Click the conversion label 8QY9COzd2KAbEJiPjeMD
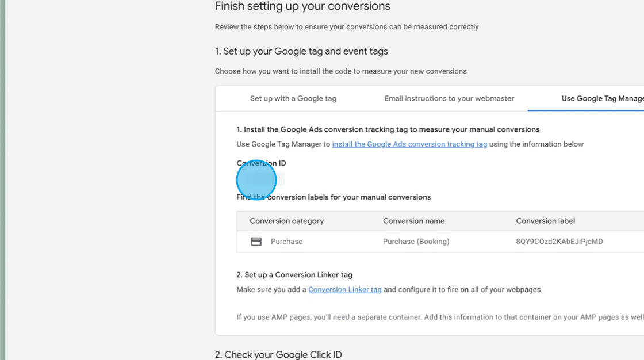The width and height of the screenshot is (644, 360). click(x=559, y=242)
